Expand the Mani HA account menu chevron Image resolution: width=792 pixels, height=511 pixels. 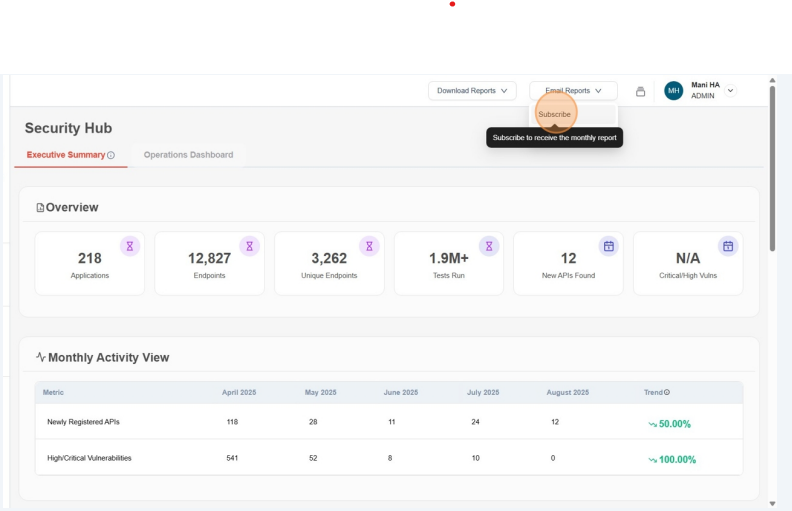click(x=731, y=91)
